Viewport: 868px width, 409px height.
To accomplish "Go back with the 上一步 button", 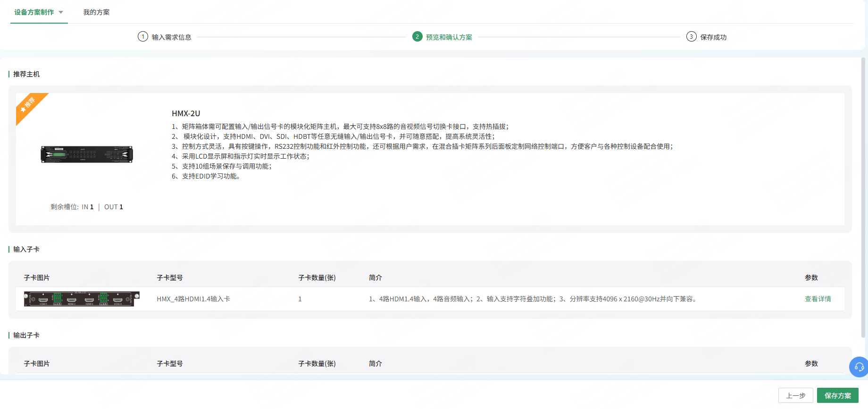I will (795, 396).
